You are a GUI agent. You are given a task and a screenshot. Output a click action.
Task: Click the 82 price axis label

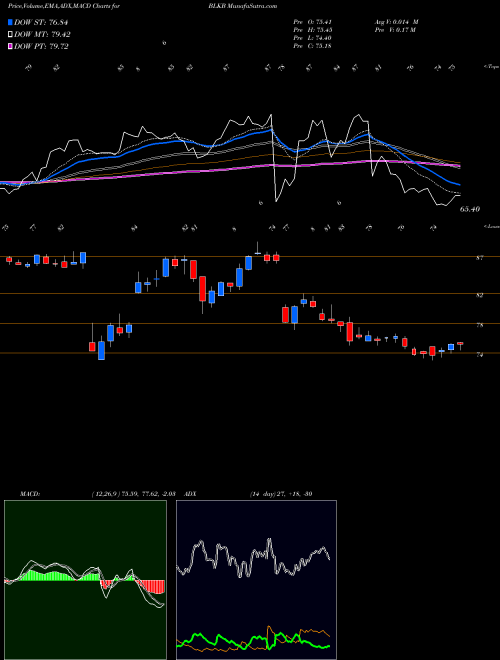(479, 295)
